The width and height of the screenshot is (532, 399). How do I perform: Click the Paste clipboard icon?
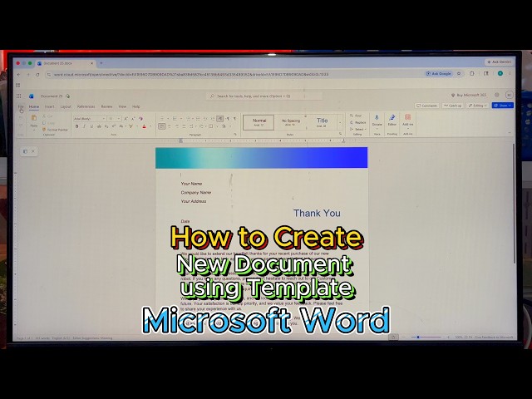(34, 118)
